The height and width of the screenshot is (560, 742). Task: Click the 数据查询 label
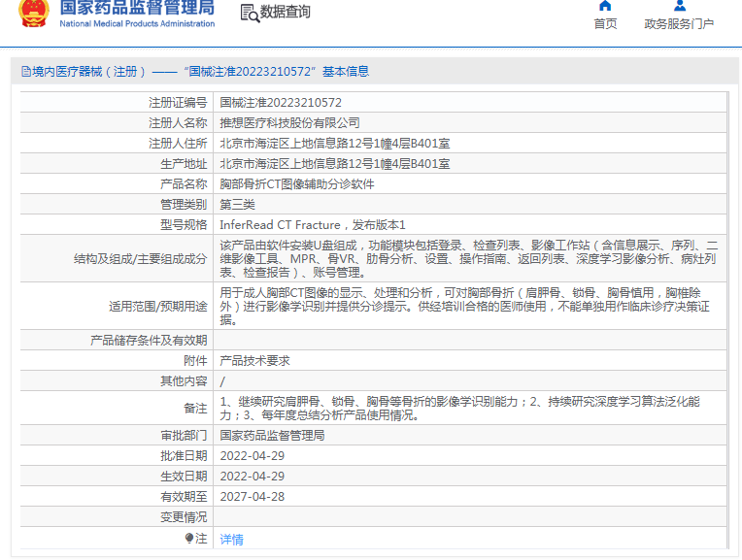tap(286, 12)
